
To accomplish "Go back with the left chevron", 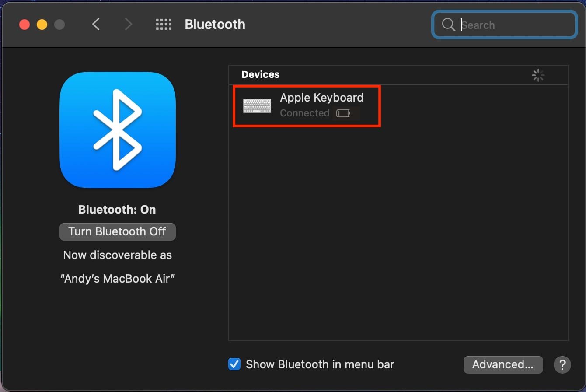I will click(x=96, y=24).
